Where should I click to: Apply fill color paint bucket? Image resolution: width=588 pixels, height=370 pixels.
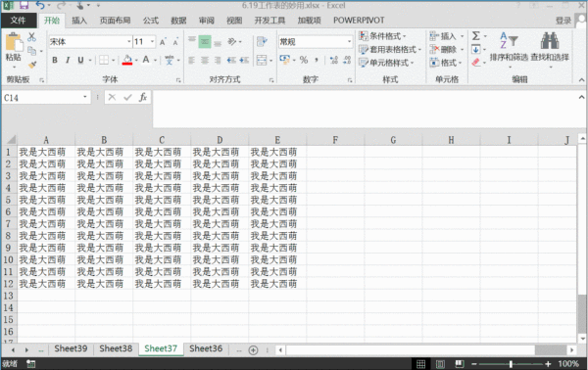[x=127, y=60]
